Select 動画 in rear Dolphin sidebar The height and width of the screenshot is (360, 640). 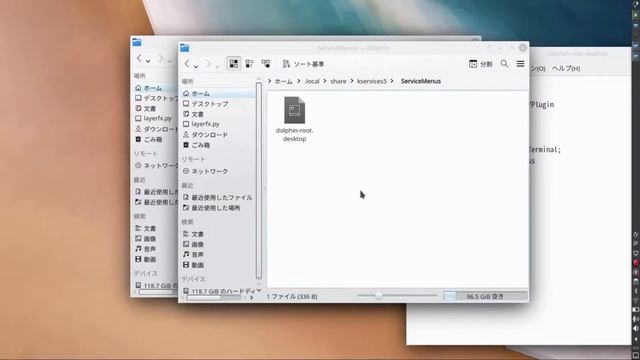(155, 259)
